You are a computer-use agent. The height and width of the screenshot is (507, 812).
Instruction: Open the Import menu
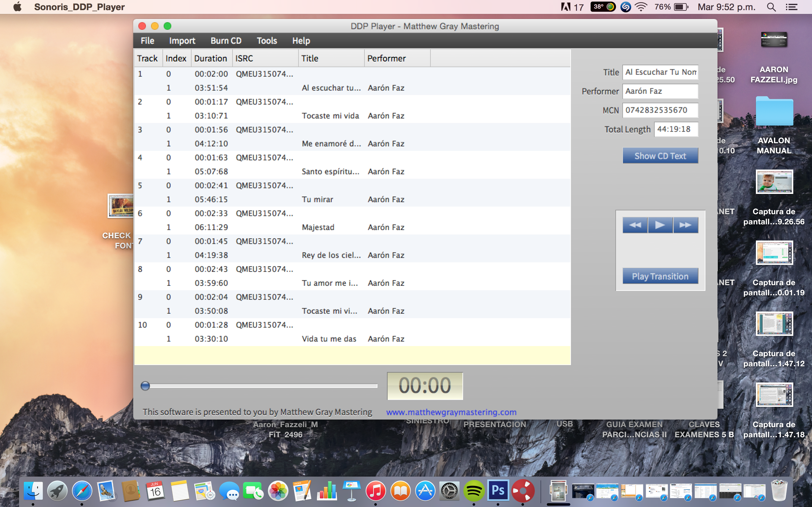point(182,41)
